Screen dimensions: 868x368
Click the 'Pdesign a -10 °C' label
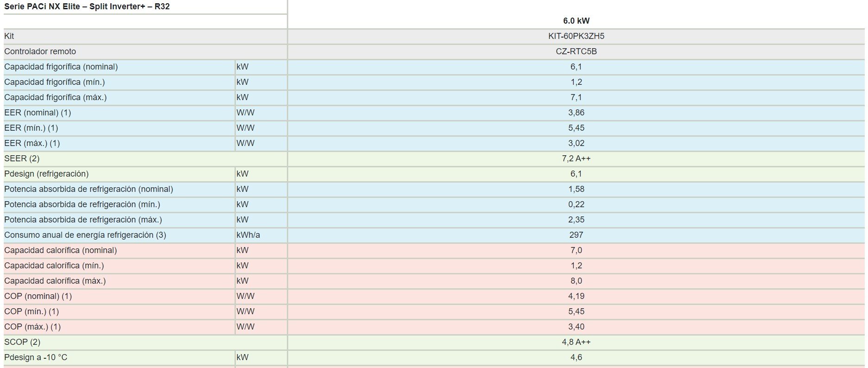pyautogui.click(x=36, y=357)
